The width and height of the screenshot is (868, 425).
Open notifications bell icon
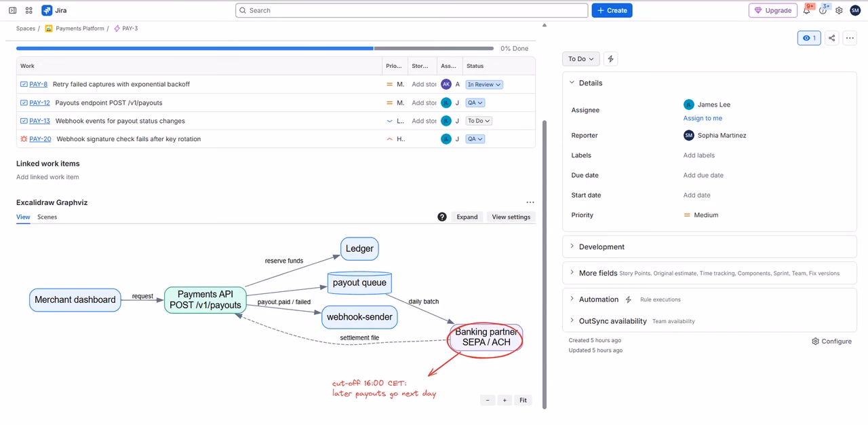(x=807, y=10)
